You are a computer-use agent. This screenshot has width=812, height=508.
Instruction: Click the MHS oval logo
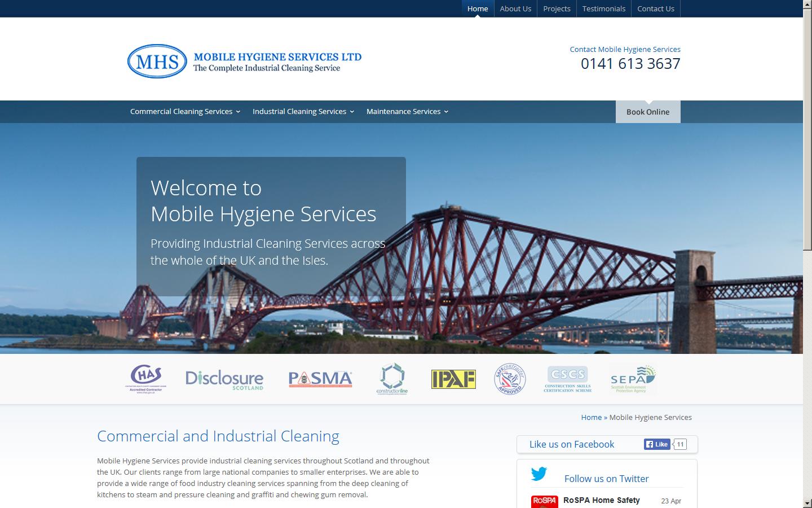point(157,61)
